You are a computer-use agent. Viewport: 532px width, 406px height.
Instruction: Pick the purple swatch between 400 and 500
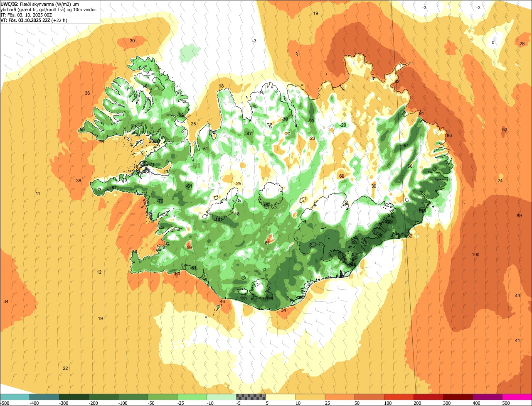click(x=487, y=397)
